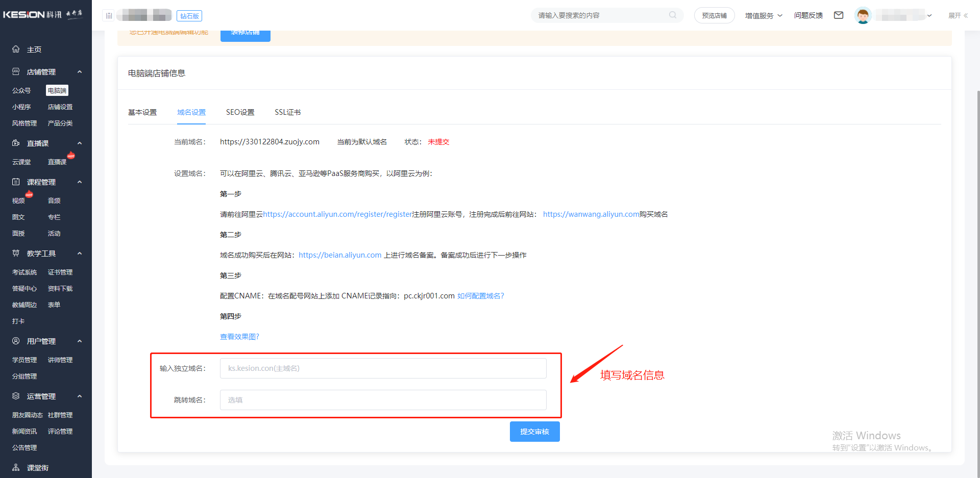Click the search magnifier in the top bar
The height and width of the screenshot is (478, 980).
673,15
